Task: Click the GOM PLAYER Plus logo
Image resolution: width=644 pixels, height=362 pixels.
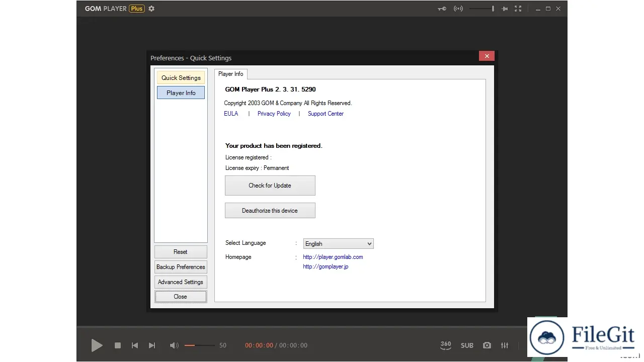Action: tap(114, 9)
